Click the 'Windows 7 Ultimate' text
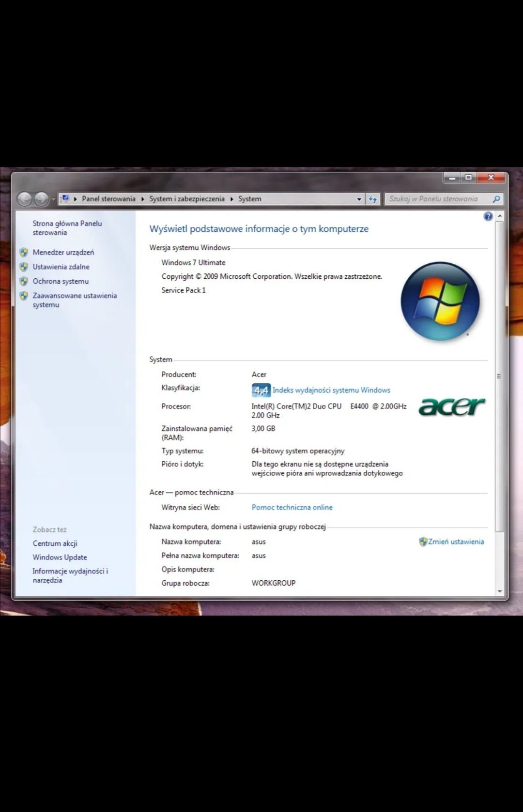 pos(193,263)
